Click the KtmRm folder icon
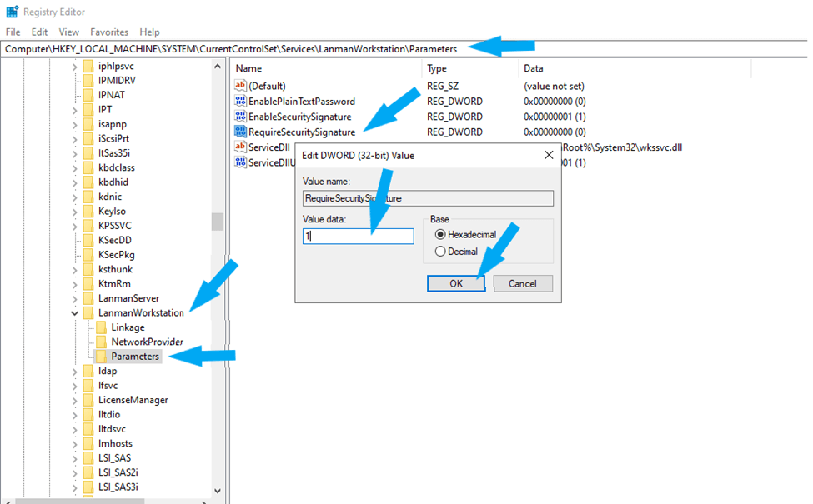 point(88,283)
